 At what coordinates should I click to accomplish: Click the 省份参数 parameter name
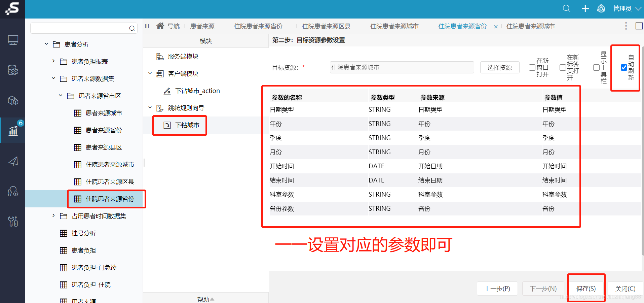tap(282, 209)
